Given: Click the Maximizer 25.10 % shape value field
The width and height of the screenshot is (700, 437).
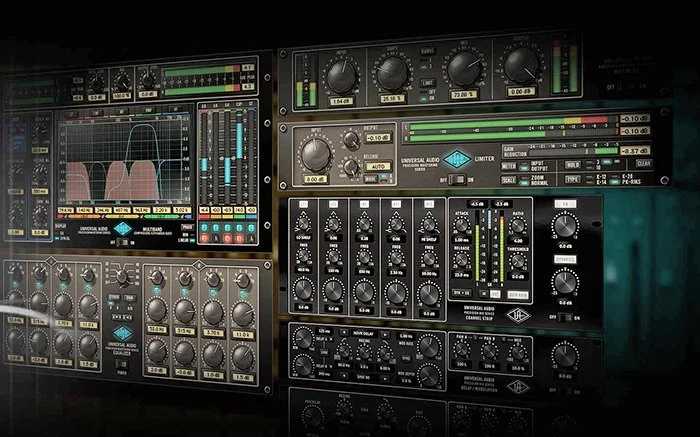Looking at the screenshot, I should [x=392, y=98].
